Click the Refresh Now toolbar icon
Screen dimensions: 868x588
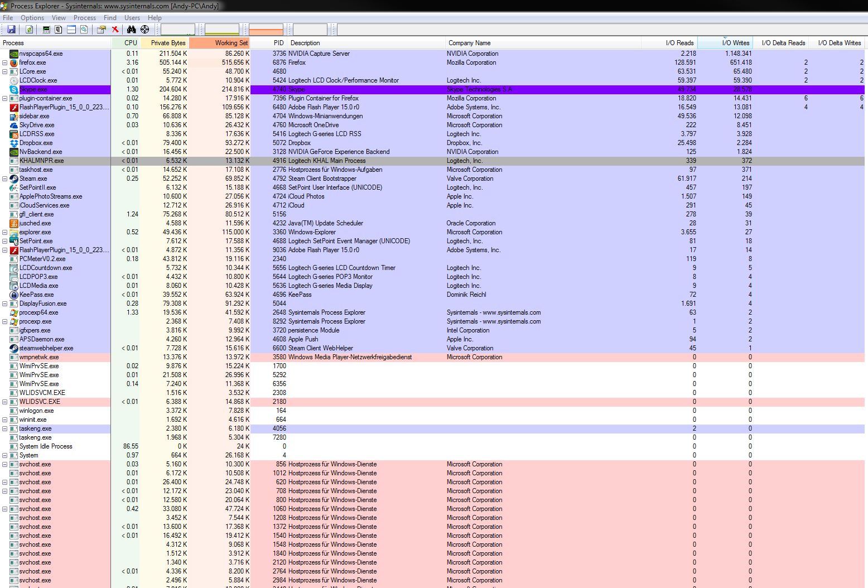coord(29,30)
